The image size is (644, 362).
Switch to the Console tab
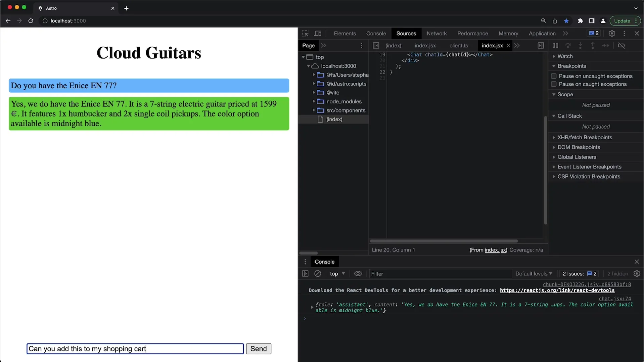pyautogui.click(x=376, y=34)
